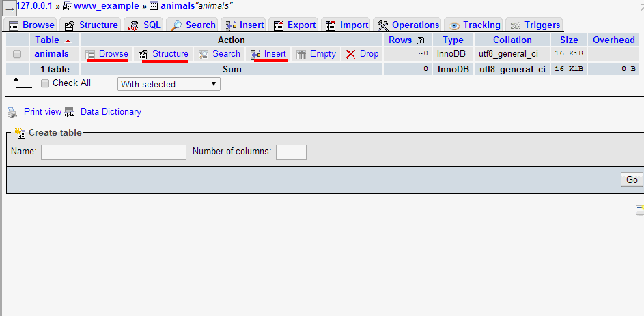Open the SQL tab
Screen dimensions: 644x316
point(144,25)
